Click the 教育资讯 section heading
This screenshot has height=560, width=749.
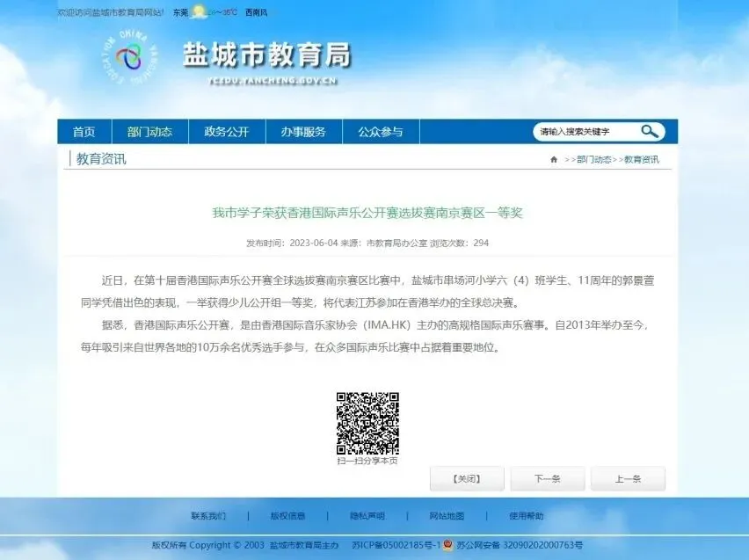coord(101,158)
